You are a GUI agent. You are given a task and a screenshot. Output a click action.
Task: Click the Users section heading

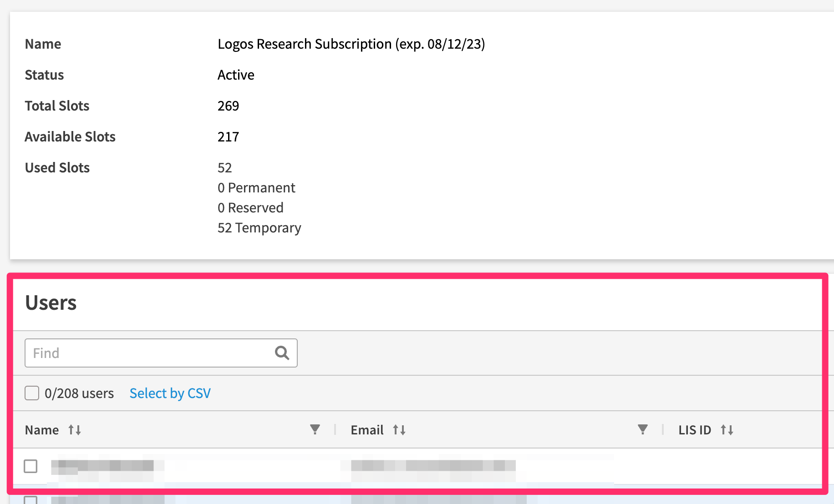point(51,303)
